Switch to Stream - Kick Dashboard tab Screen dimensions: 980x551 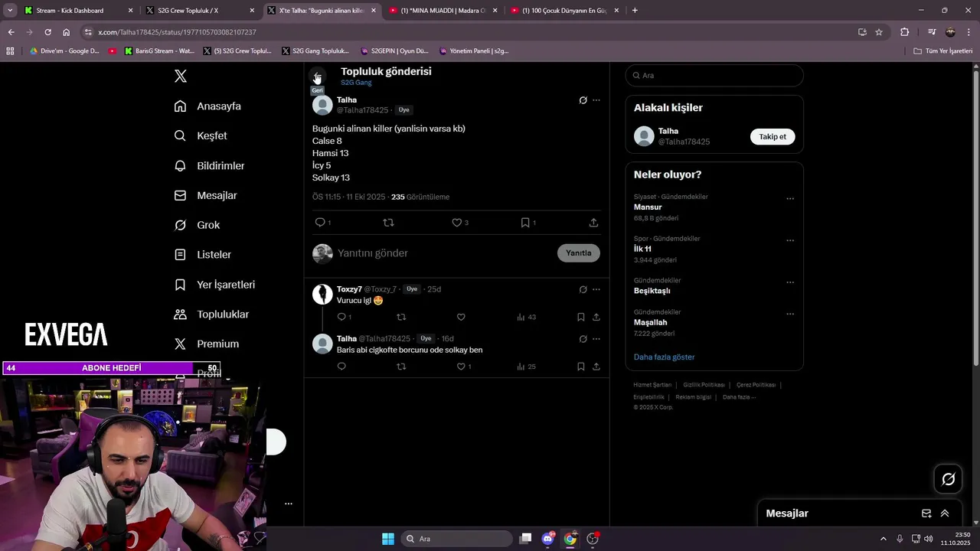(x=78, y=11)
